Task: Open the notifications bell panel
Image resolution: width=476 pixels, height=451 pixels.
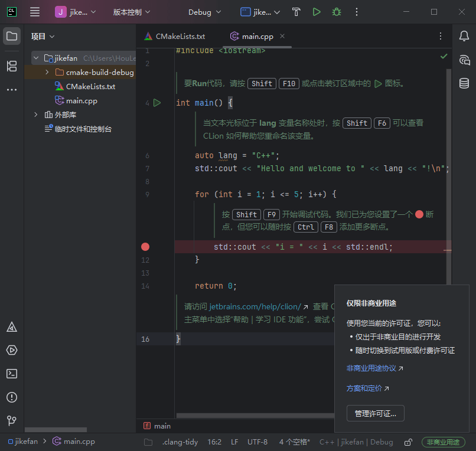Action: point(464,36)
